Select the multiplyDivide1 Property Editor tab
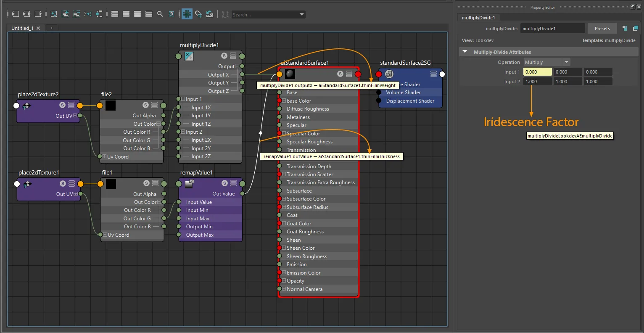Viewport: 644px width, 333px height. click(x=478, y=18)
